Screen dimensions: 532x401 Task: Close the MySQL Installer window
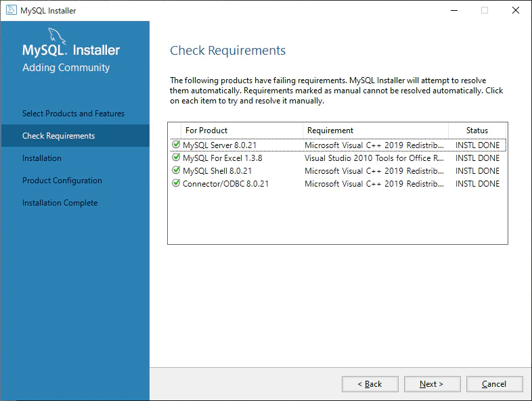pos(515,11)
